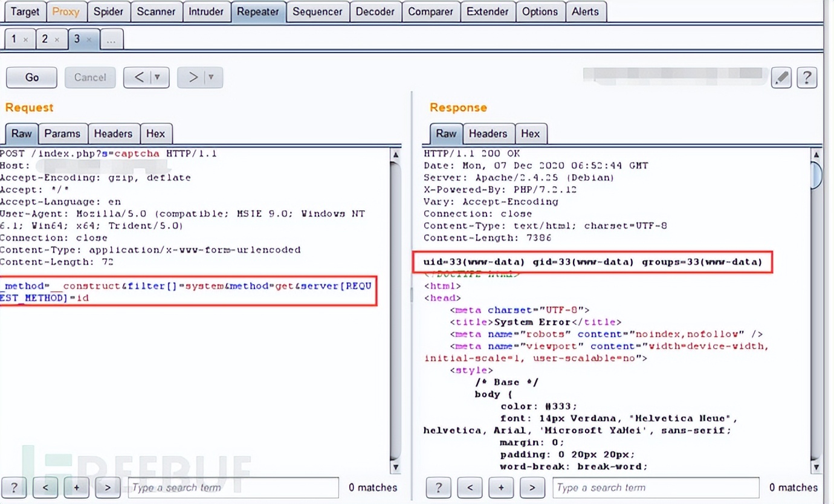Viewport: 834px width, 504px height.
Task: Open the Sequencer tab
Action: point(317,11)
